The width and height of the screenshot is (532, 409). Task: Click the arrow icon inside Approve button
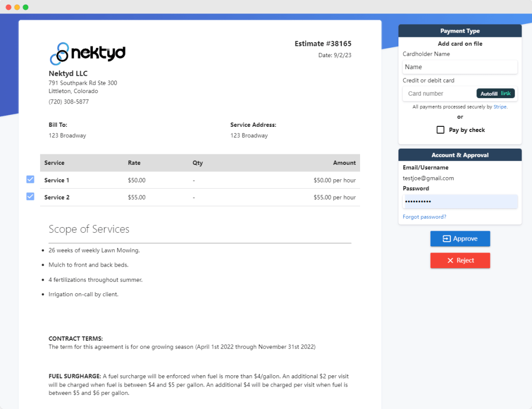coord(447,239)
